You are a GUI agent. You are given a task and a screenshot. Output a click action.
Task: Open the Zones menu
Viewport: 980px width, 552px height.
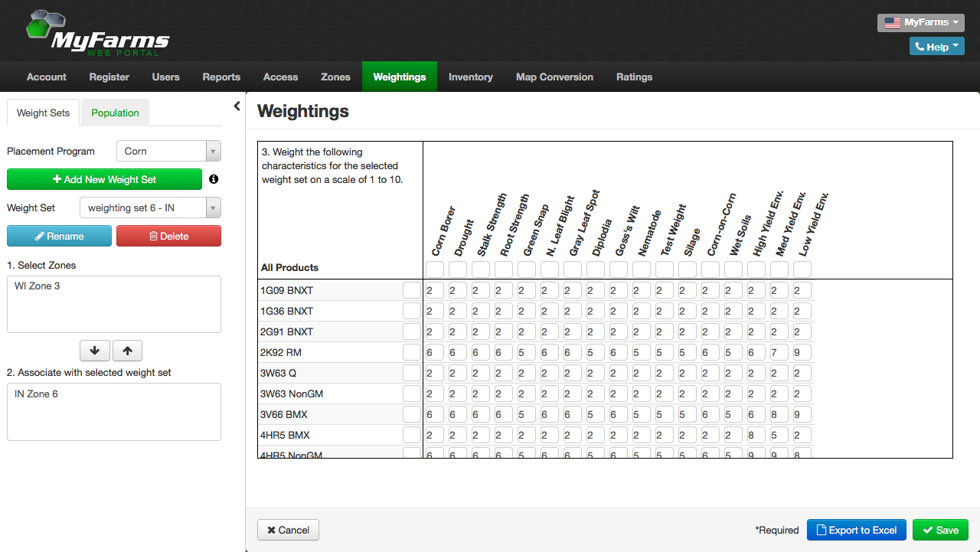tap(335, 77)
